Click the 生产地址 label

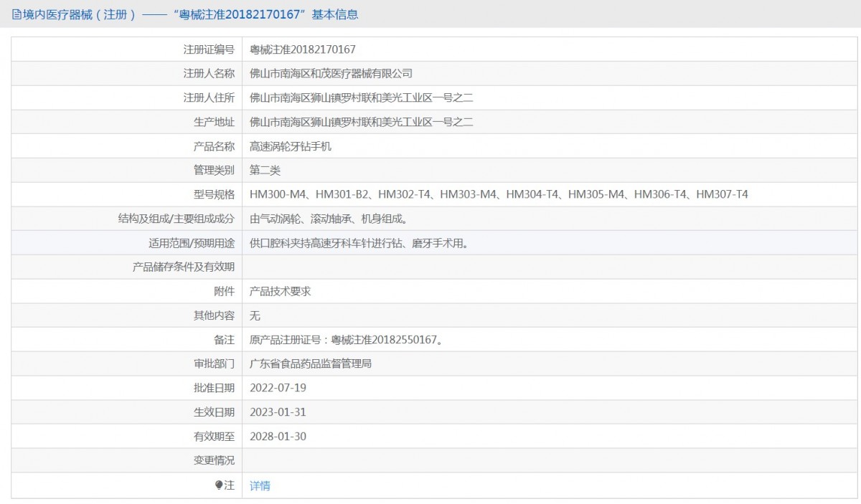click(214, 122)
